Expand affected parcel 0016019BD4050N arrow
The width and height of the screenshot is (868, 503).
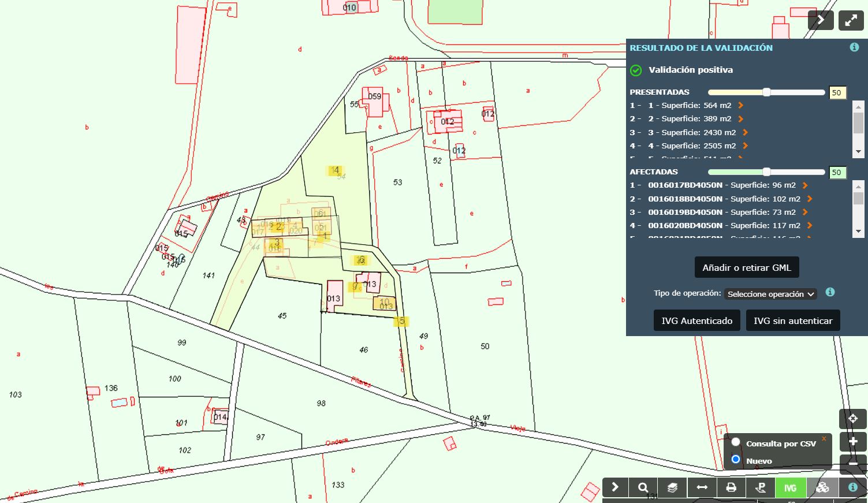[x=805, y=212]
